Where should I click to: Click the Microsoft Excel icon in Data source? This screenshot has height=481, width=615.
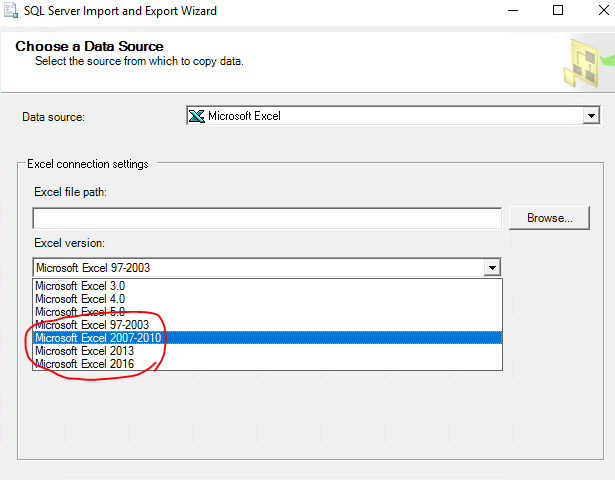197,116
